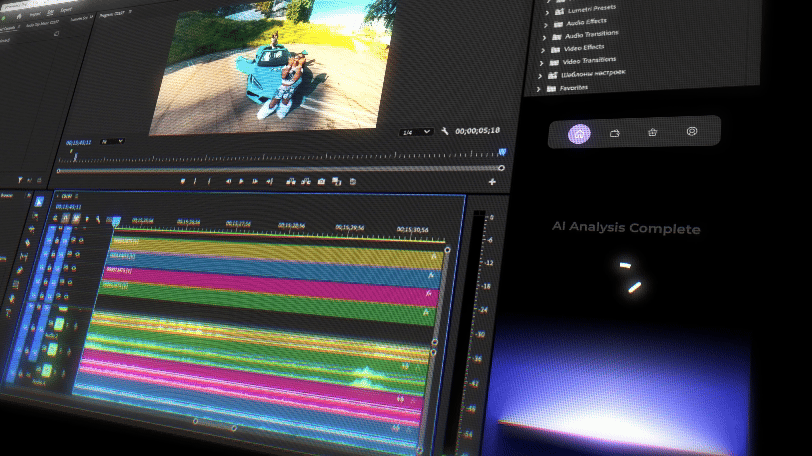Click the purple home icon in plugin bar
The height and width of the screenshot is (456, 812).
click(x=578, y=133)
